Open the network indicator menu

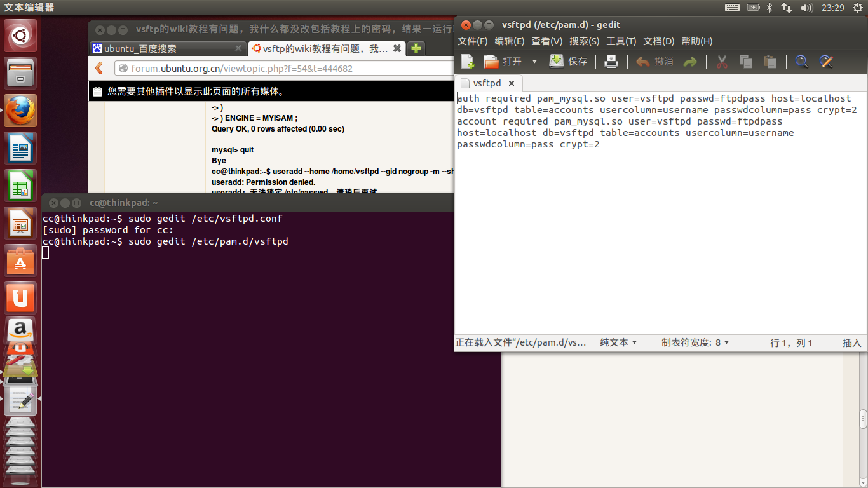click(787, 8)
